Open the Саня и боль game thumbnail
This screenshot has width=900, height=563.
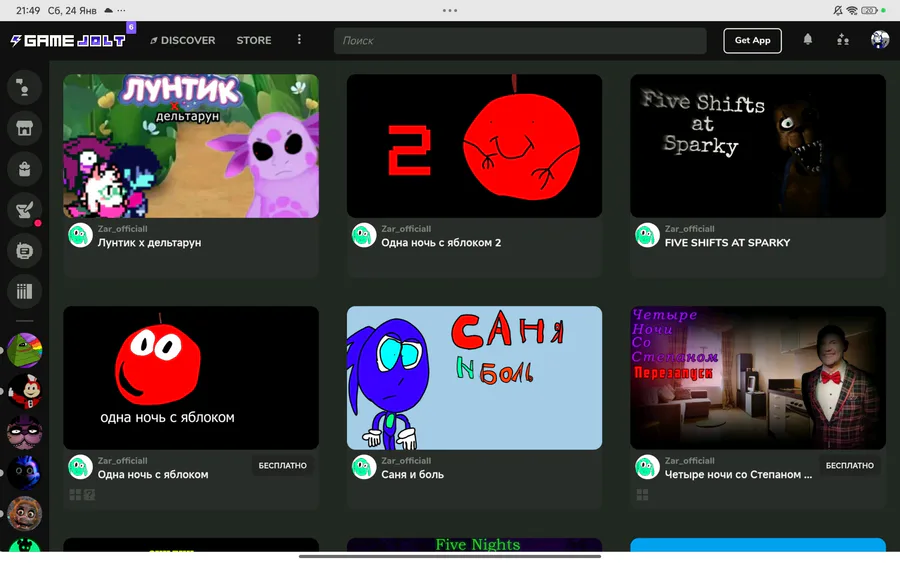pyautogui.click(x=474, y=378)
